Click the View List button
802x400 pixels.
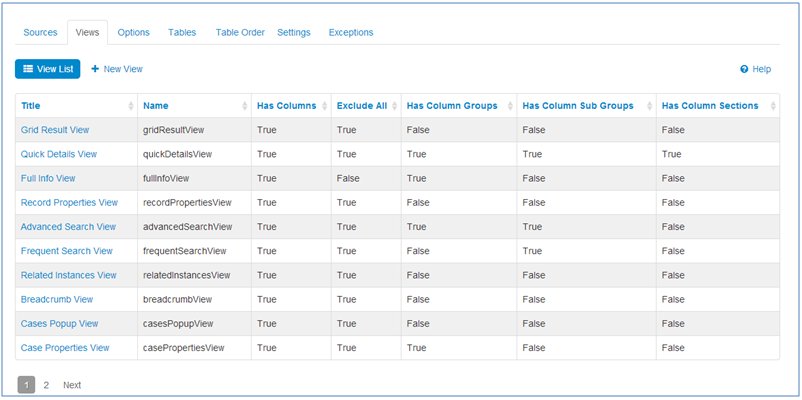(x=47, y=69)
